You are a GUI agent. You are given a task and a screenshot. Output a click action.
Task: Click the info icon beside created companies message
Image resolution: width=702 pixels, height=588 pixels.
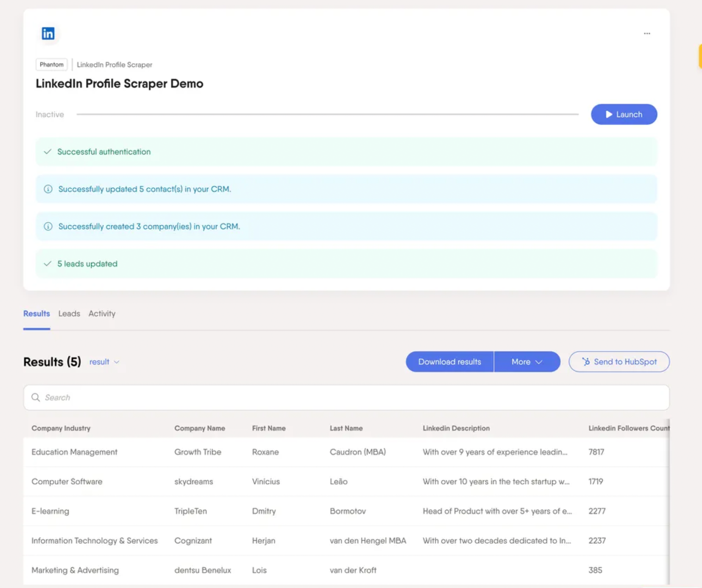click(x=48, y=226)
